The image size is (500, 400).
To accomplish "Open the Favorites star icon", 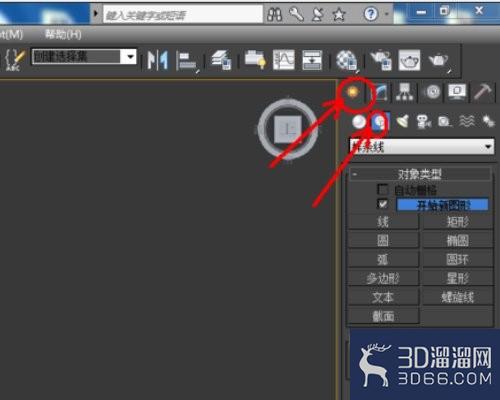I will [339, 14].
